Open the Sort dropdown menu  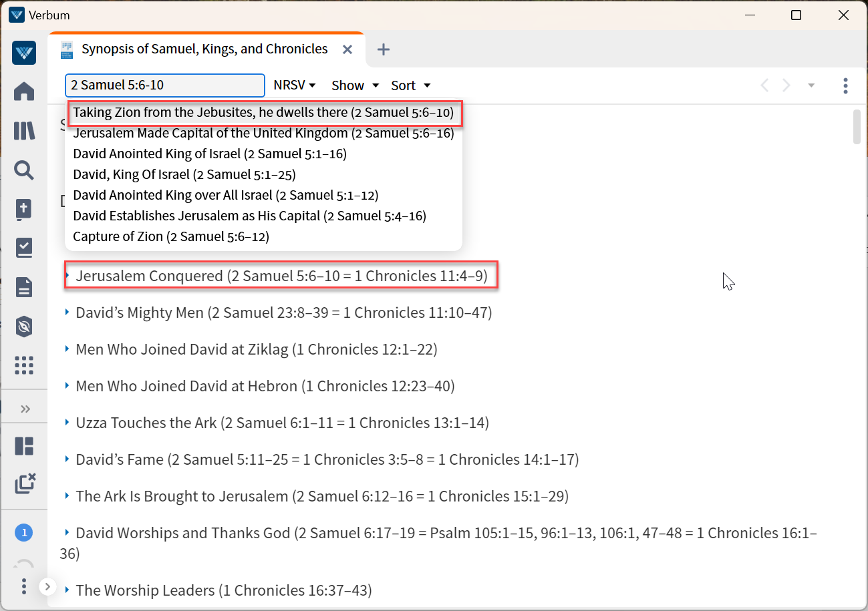[410, 85]
